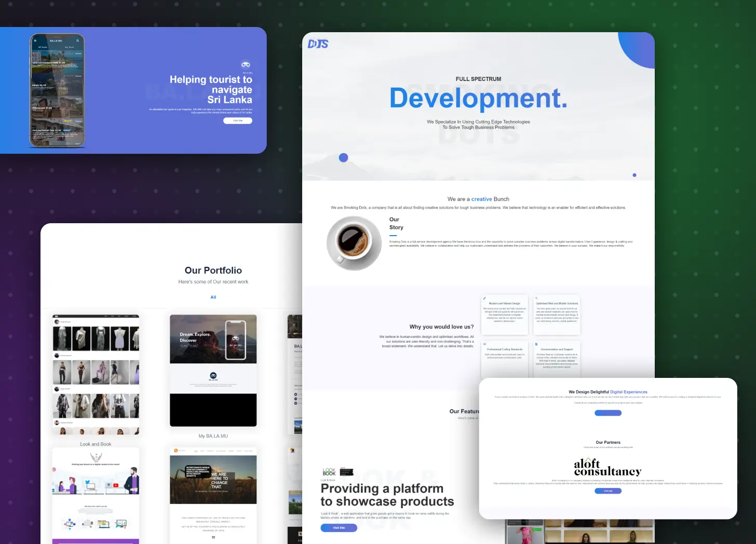
Task: Click Visit Site under Providing a platform
Action: click(x=339, y=528)
